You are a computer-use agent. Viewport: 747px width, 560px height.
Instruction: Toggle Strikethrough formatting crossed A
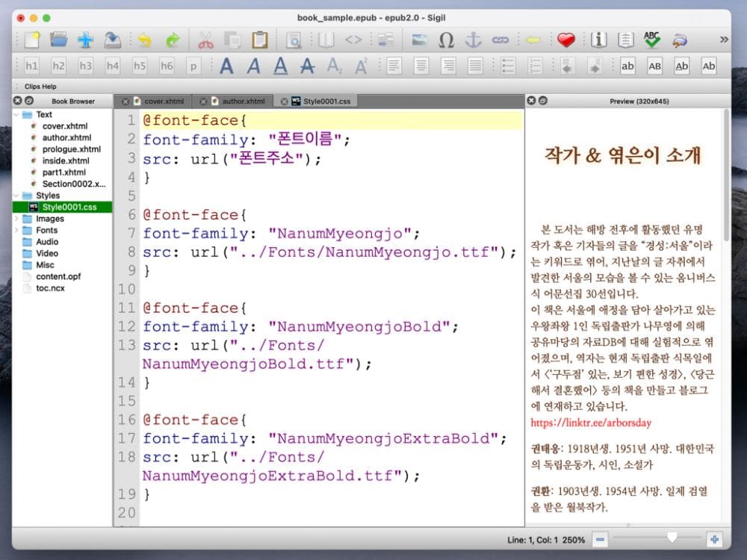307,66
